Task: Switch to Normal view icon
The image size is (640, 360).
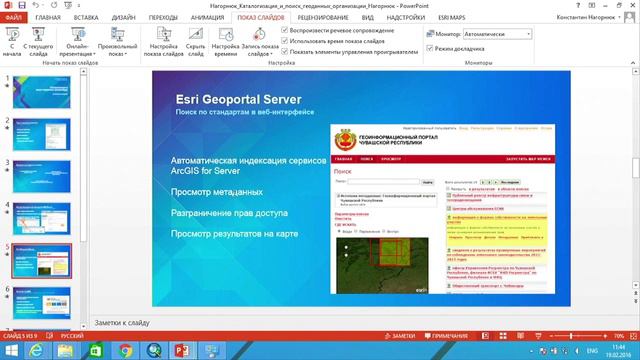Action: point(485,336)
